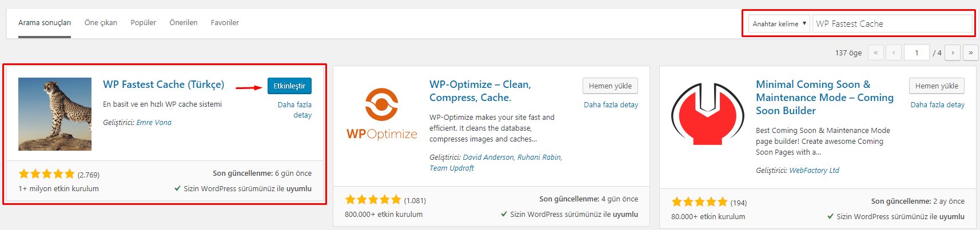Go to previous results page arrow

pos(894,53)
